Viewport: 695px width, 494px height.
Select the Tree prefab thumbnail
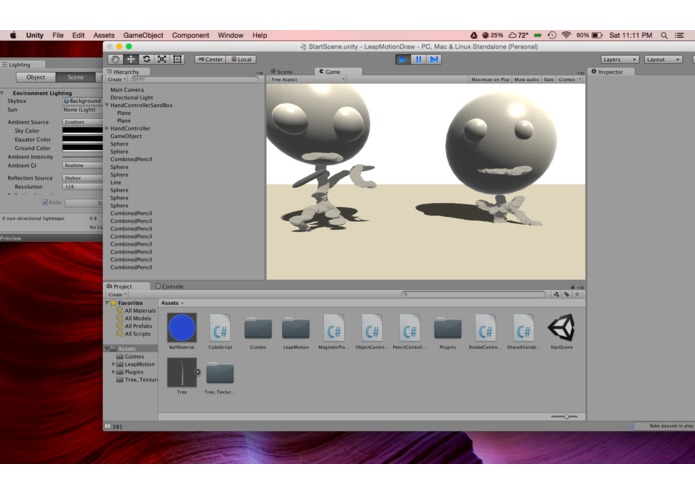coord(182,372)
